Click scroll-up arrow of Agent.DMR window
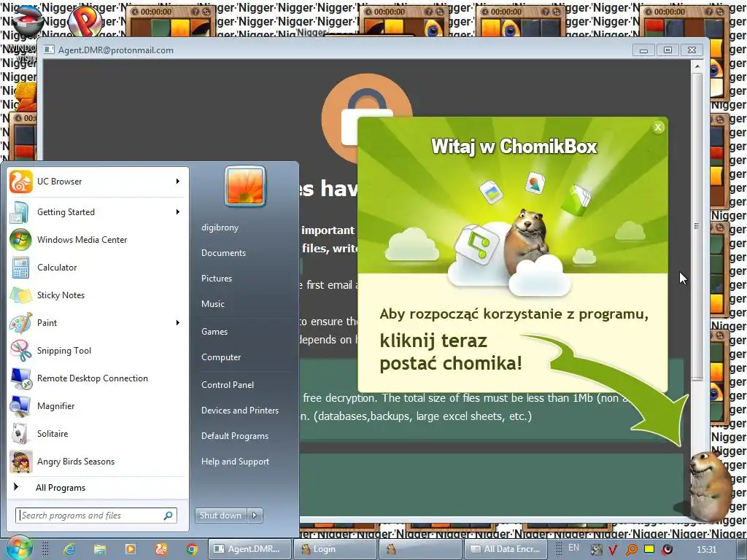Screen dimensions: 747x560 pyautogui.click(x=697, y=66)
